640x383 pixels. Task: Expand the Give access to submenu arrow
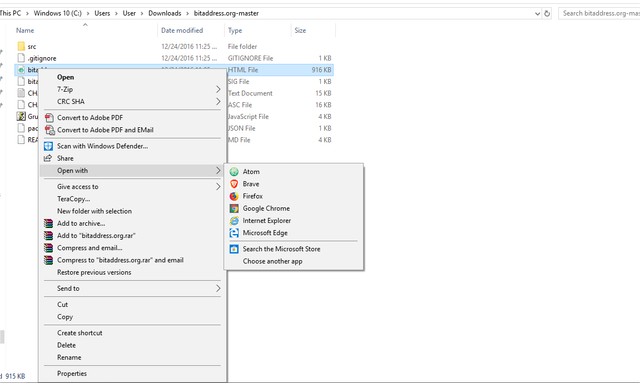point(218,187)
